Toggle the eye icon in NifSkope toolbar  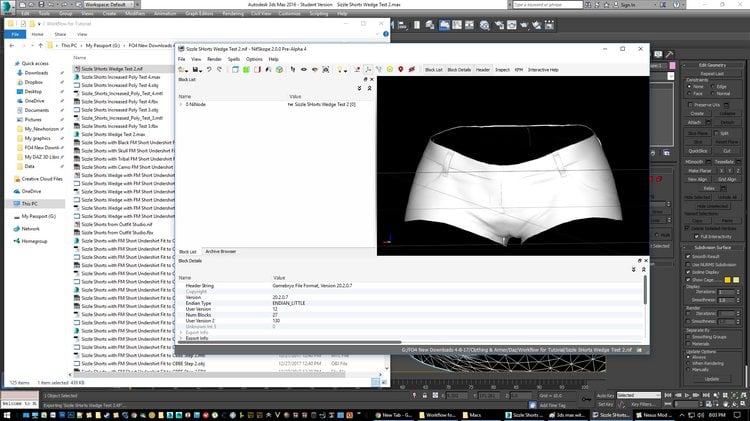[304, 70]
